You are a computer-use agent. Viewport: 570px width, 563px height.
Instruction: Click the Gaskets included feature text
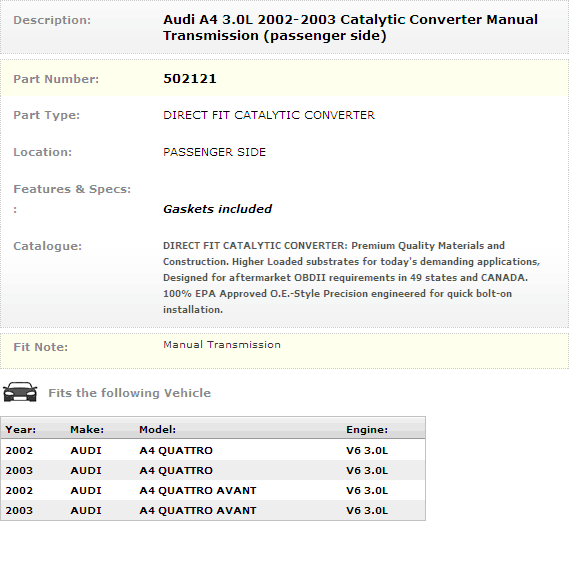pos(217,209)
